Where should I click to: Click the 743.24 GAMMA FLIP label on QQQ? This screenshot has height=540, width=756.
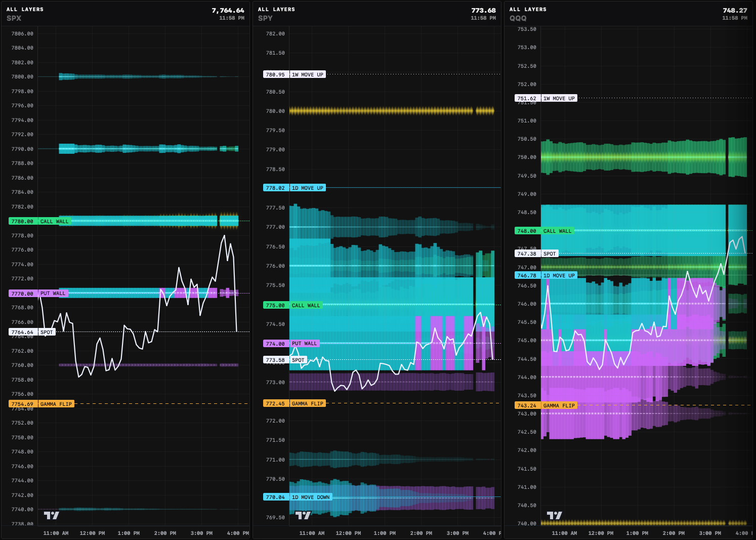tap(546, 405)
